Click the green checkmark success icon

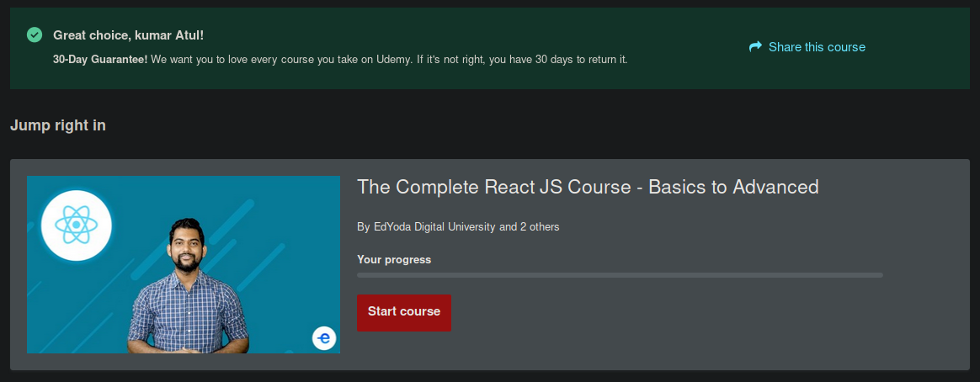(x=35, y=35)
